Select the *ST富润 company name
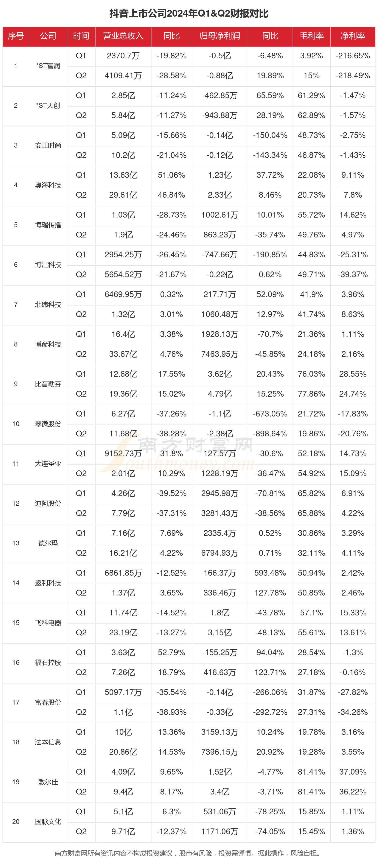Viewport: 378px width, 868px height. tap(48, 66)
